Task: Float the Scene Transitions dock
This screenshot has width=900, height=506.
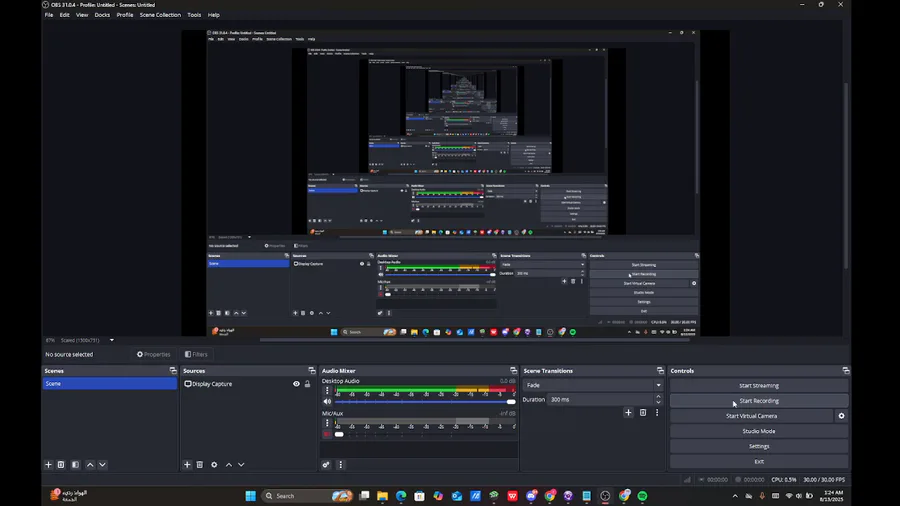Action: click(x=660, y=371)
